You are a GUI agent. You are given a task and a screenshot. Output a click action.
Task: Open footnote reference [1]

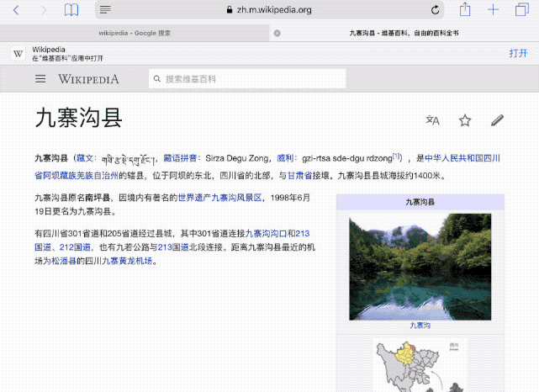[x=397, y=156]
